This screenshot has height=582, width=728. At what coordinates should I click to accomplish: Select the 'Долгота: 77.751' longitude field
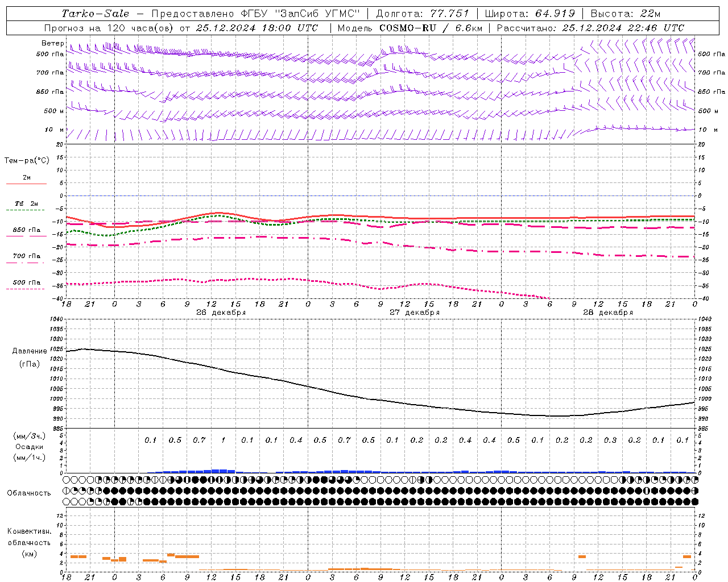tap(423, 14)
